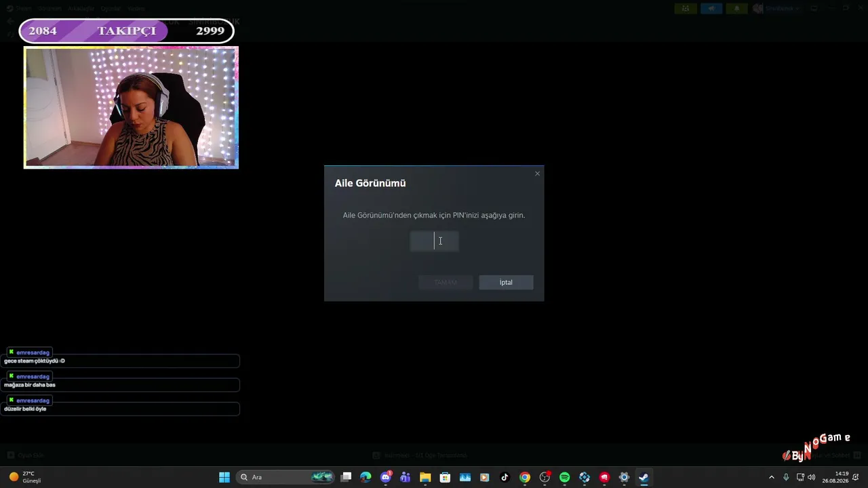Open the Windows Start menu

point(224,477)
